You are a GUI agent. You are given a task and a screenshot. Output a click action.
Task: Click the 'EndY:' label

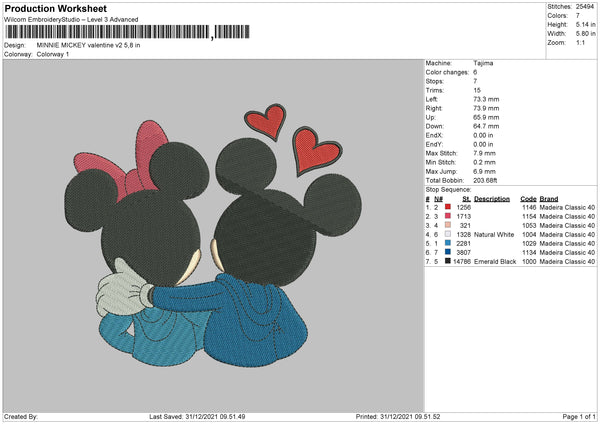[434, 144]
